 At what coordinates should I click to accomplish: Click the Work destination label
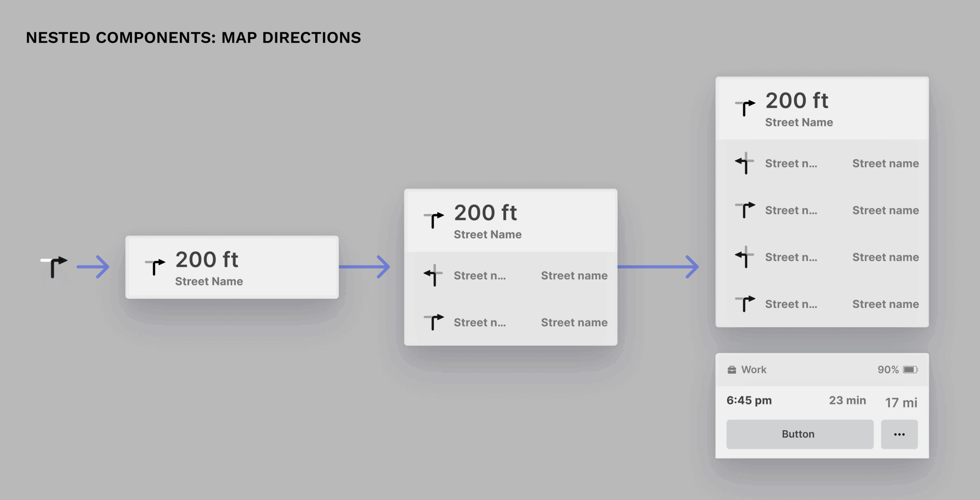click(754, 370)
